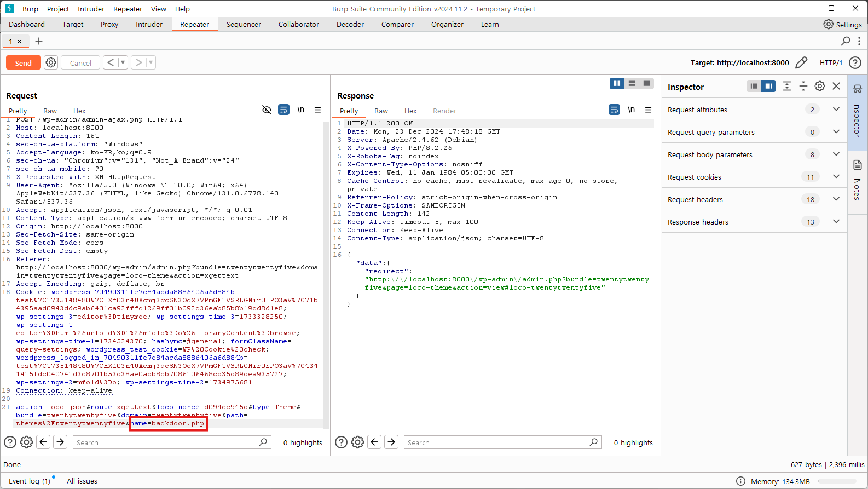Go to next request history arrow

click(138, 62)
